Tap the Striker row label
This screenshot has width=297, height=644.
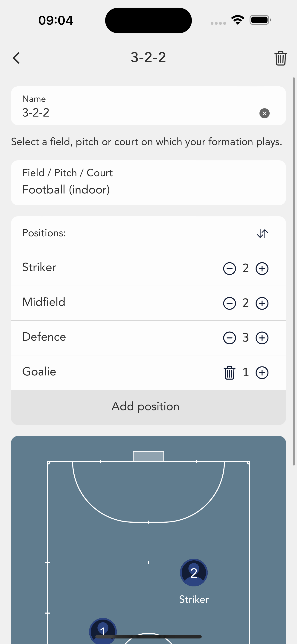click(39, 267)
